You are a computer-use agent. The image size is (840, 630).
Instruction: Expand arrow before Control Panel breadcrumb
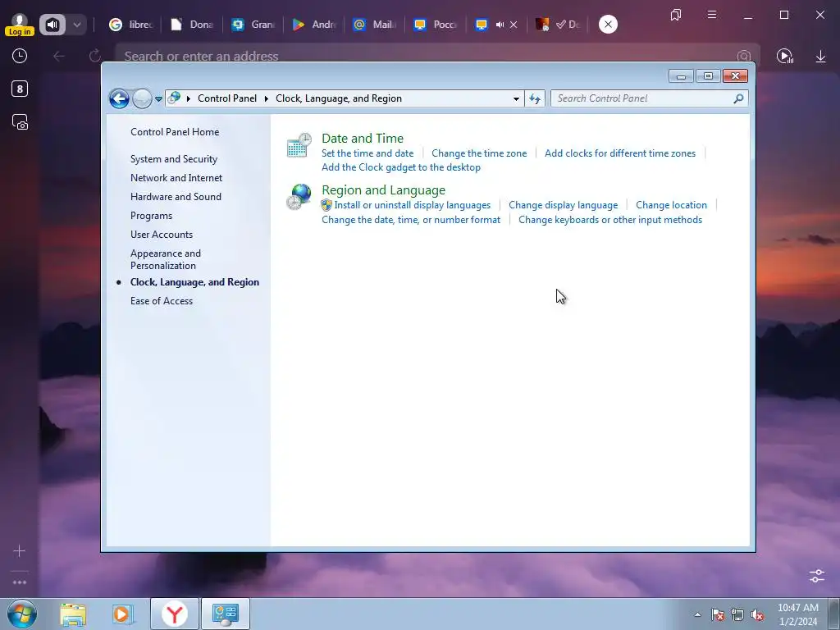point(189,98)
